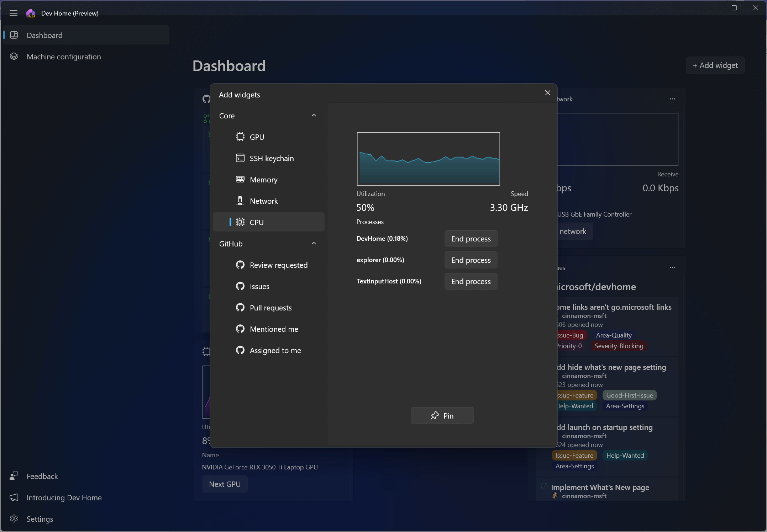Click the Review requested GitHub icon
767x532 pixels.
(240, 265)
